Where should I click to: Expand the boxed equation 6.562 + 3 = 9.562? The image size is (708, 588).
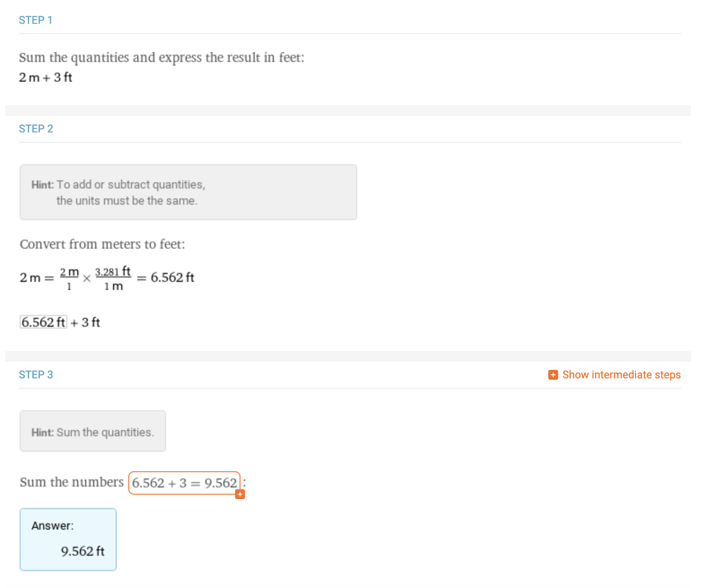tap(184, 483)
